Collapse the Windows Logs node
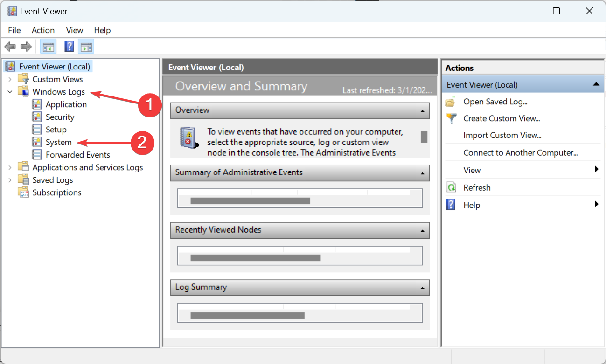 [x=10, y=92]
